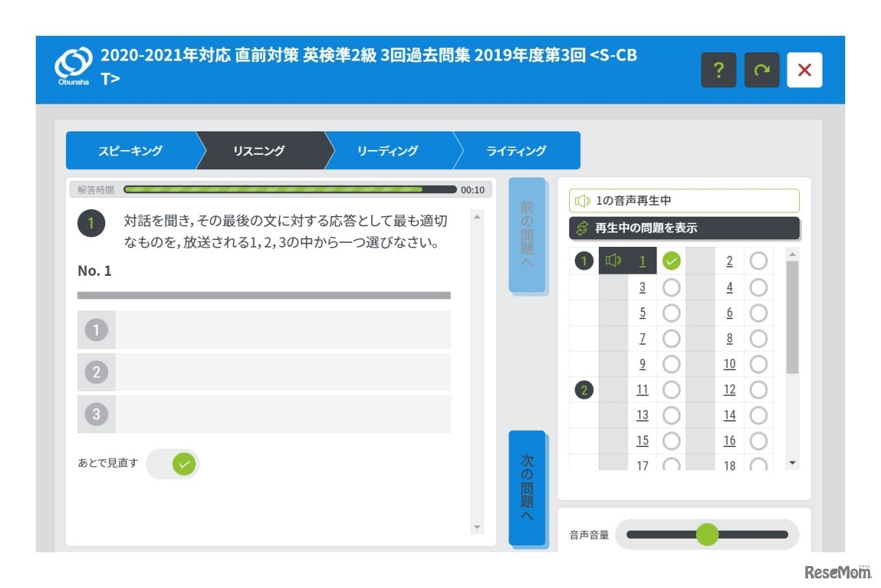Select answer choice number 2 circle
This screenshot has width=881, height=588.
[96, 372]
